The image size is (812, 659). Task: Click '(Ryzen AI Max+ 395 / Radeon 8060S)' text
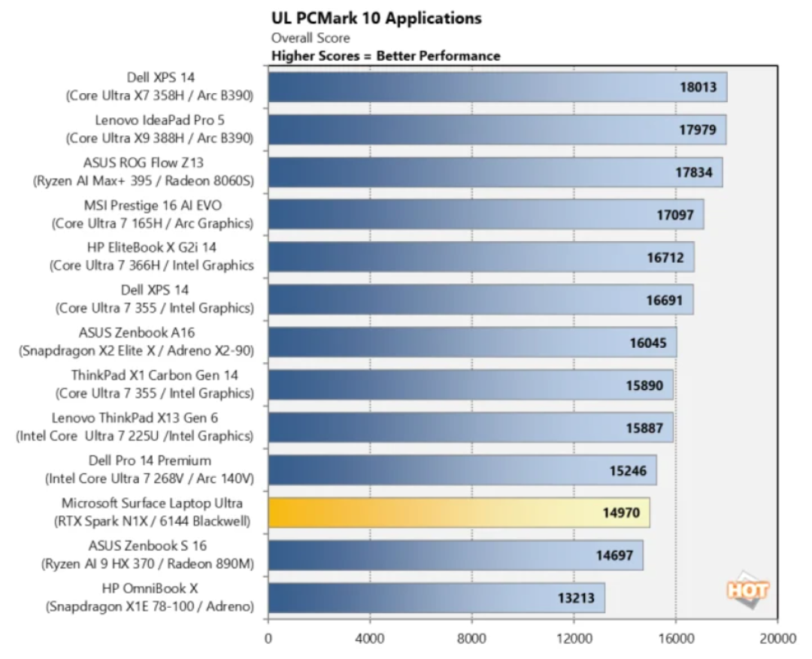point(144,180)
